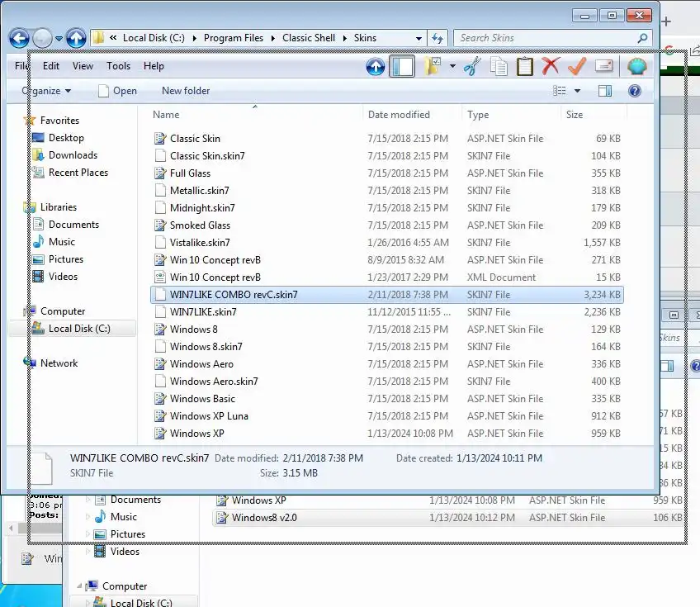Toggle the navigation pane toolbar button
700x607 pixels.
(x=402, y=67)
